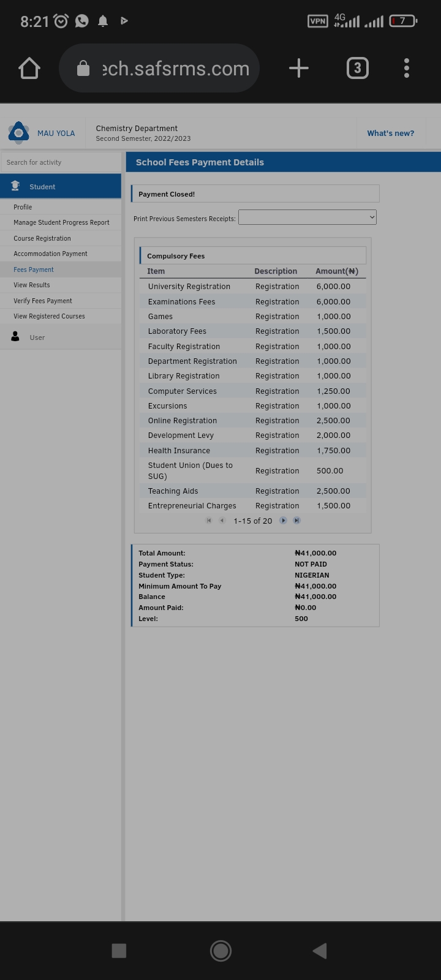Open the browser three-dot overflow menu
Viewport: 441px width, 980px height.
coord(407,68)
